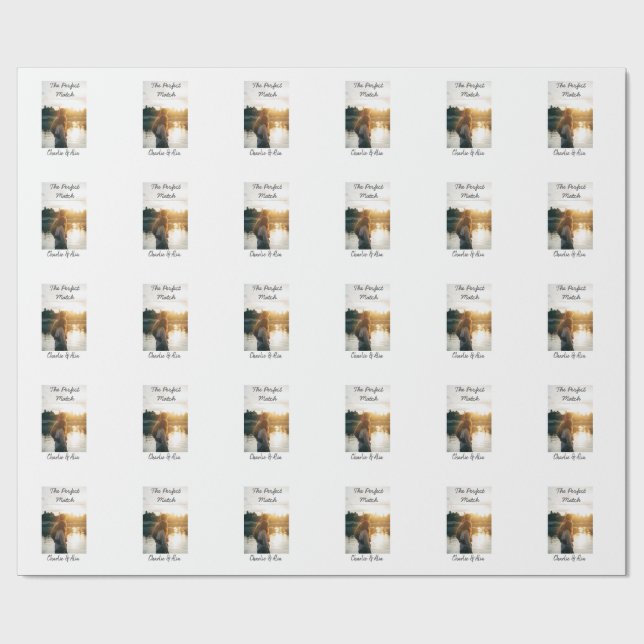Image resolution: width=644 pixels, height=644 pixels.
Task: Click the names caption under row four column one
Action: point(63,457)
